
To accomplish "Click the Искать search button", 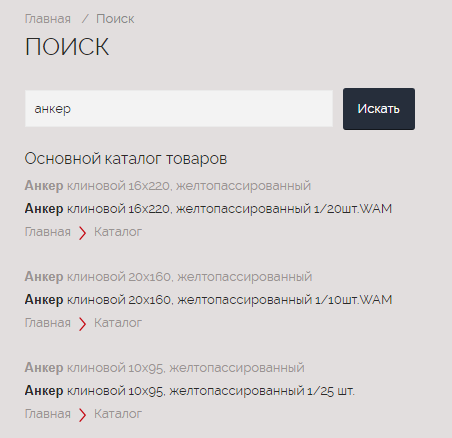I will (379, 109).
